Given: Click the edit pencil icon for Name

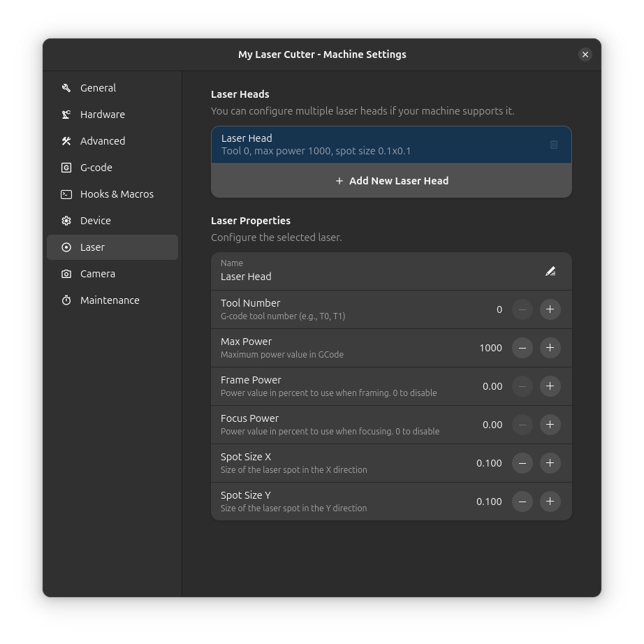Looking at the screenshot, I should [x=550, y=271].
